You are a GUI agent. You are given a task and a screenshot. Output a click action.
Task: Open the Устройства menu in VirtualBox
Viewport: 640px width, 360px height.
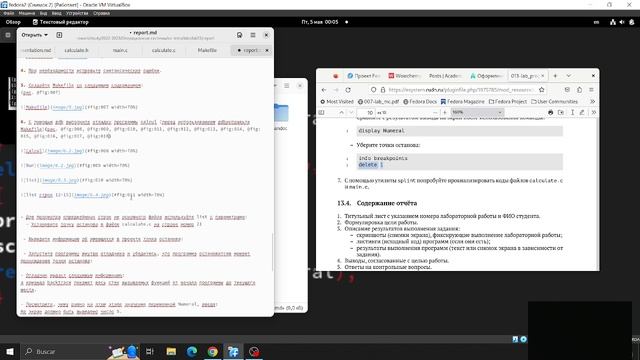[x=77, y=13]
